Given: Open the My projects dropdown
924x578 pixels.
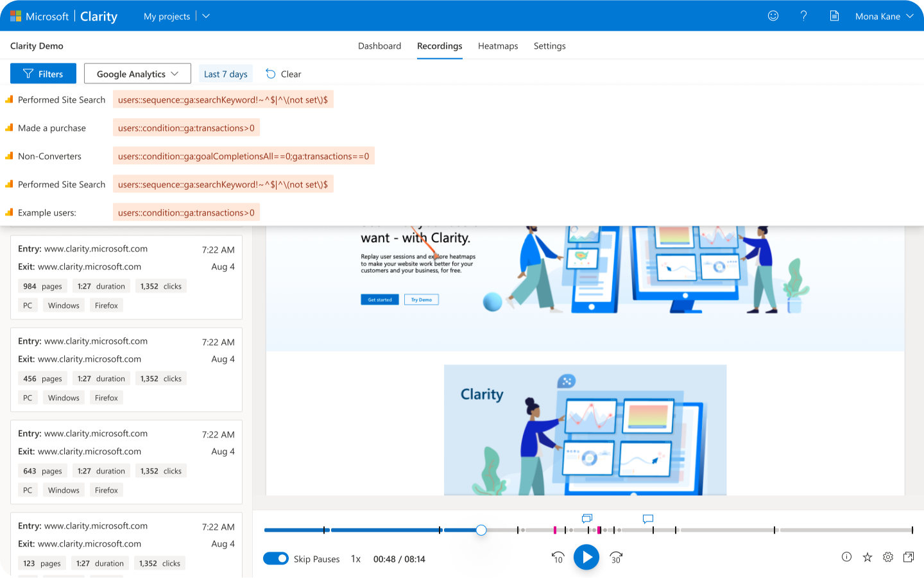Looking at the screenshot, I should coord(176,15).
